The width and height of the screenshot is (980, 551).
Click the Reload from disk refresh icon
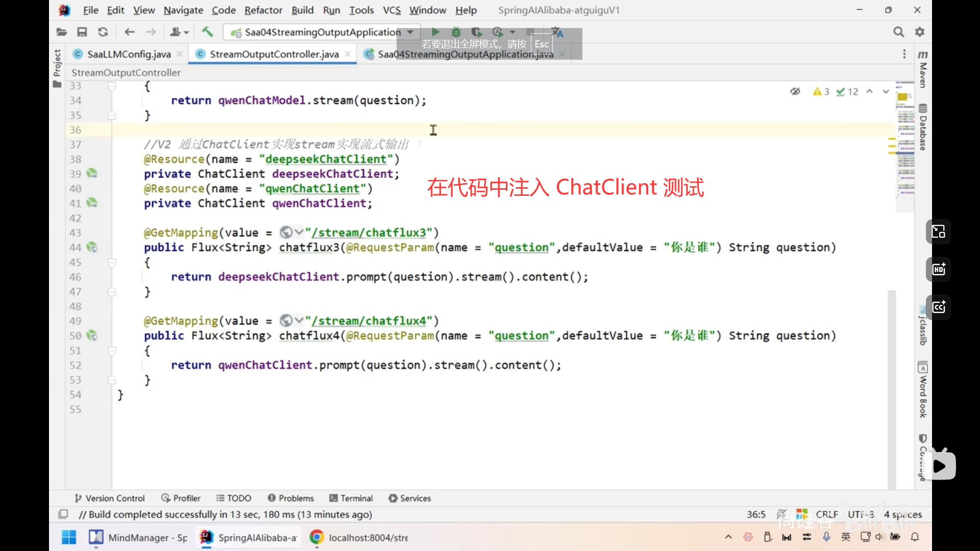(103, 32)
